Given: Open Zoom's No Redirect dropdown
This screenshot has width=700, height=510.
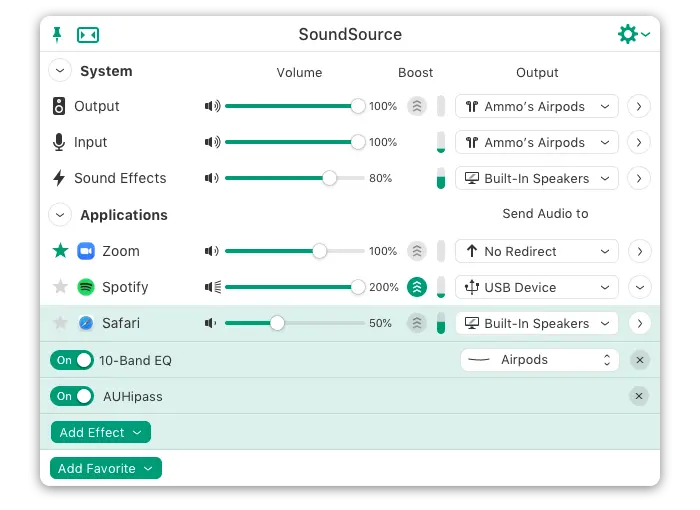Looking at the screenshot, I should point(537,251).
